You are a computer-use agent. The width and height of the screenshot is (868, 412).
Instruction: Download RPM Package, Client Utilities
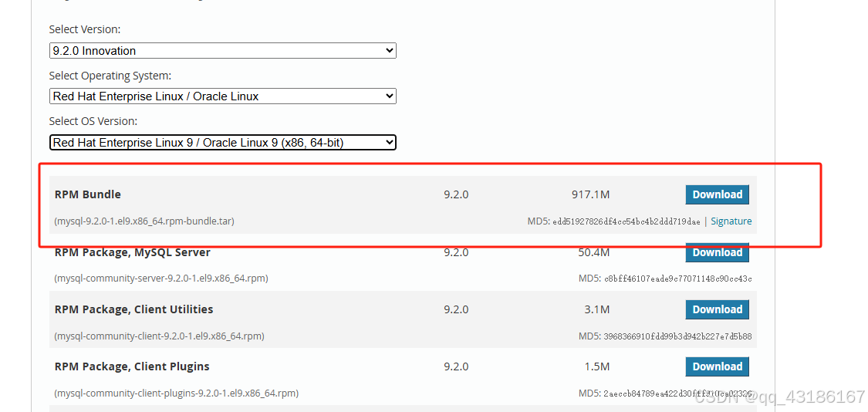point(717,309)
